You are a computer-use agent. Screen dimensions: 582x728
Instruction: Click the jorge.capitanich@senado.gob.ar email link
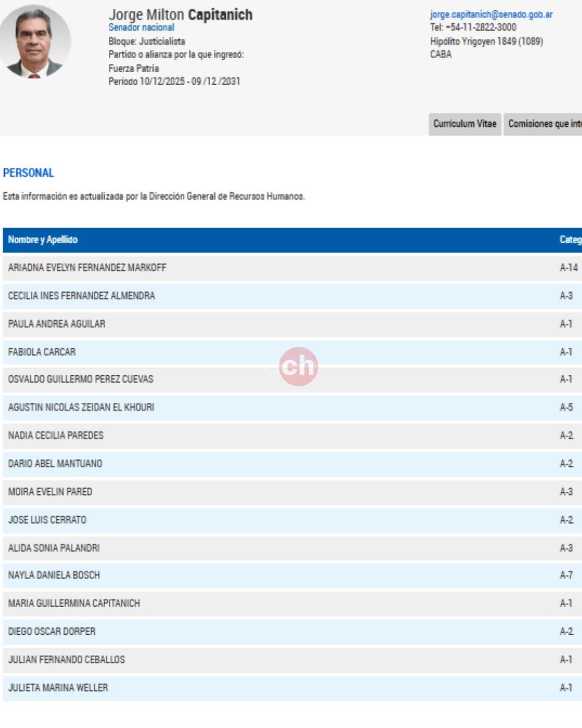[x=491, y=15]
